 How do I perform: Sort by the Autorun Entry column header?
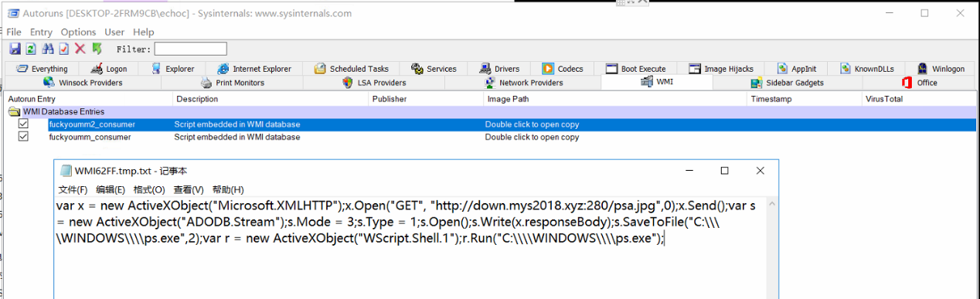(x=89, y=99)
